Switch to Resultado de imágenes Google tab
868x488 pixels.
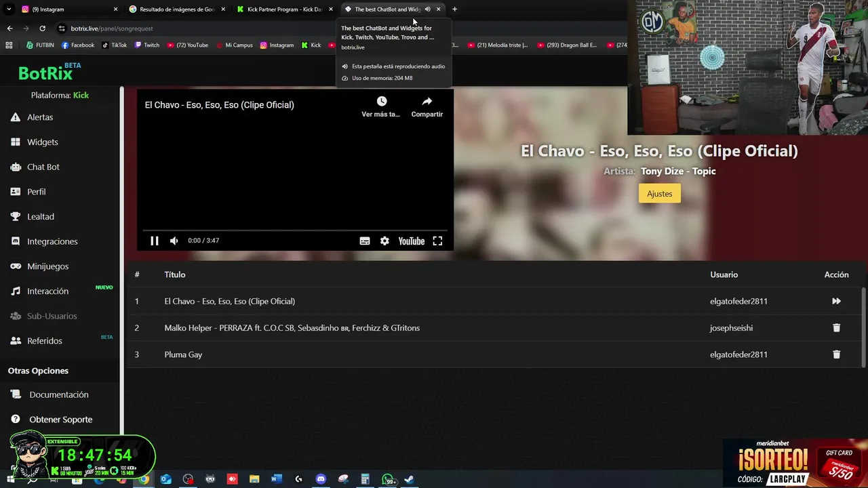tap(177, 9)
